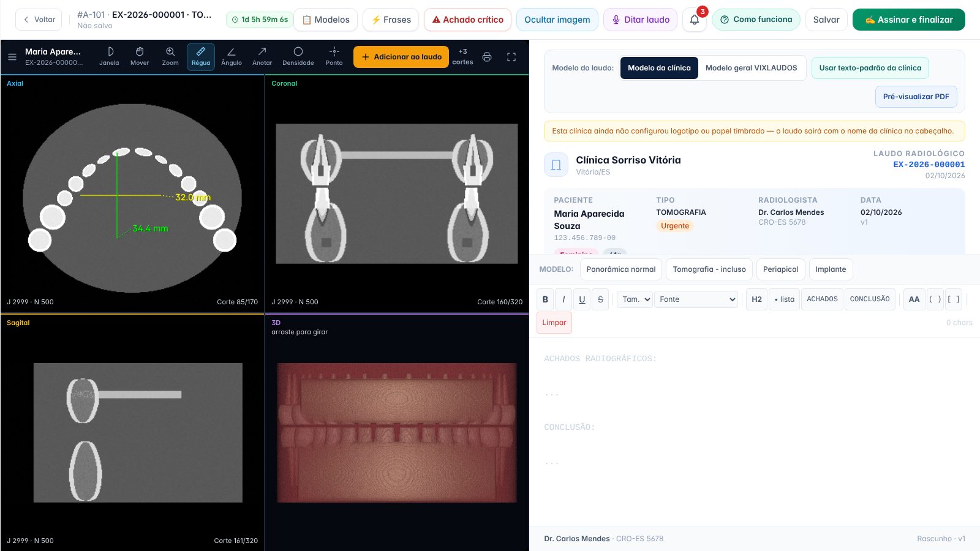The image size is (980, 551).
Task: Pick the Periapical template
Action: [781, 269]
